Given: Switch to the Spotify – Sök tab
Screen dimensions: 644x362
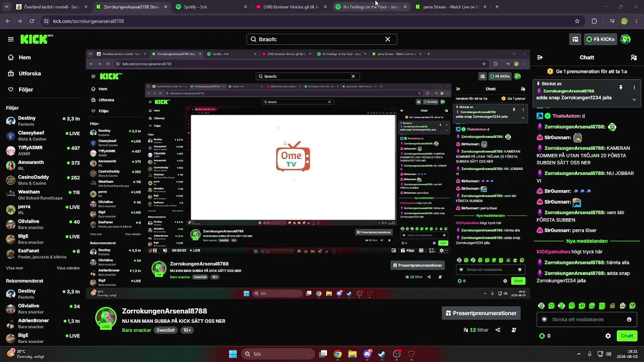Looking at the screenshot, I should tap(210, 7).
